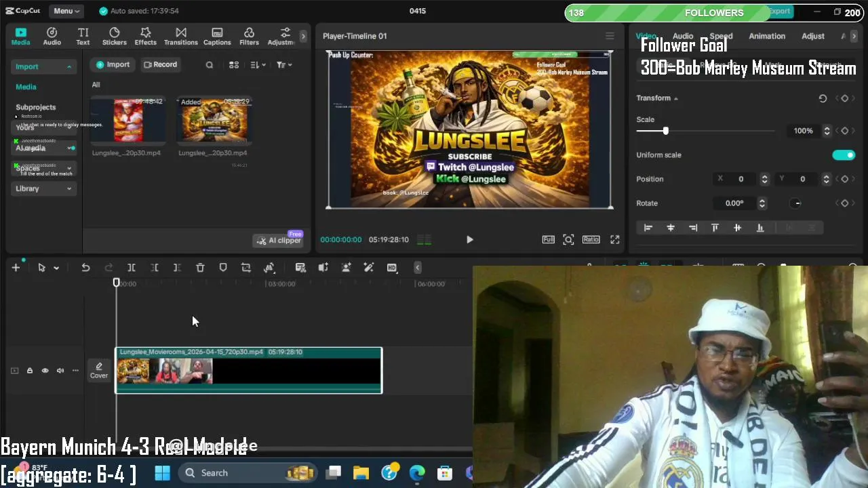Open the player panel hamburger menu

pos(610,36)
